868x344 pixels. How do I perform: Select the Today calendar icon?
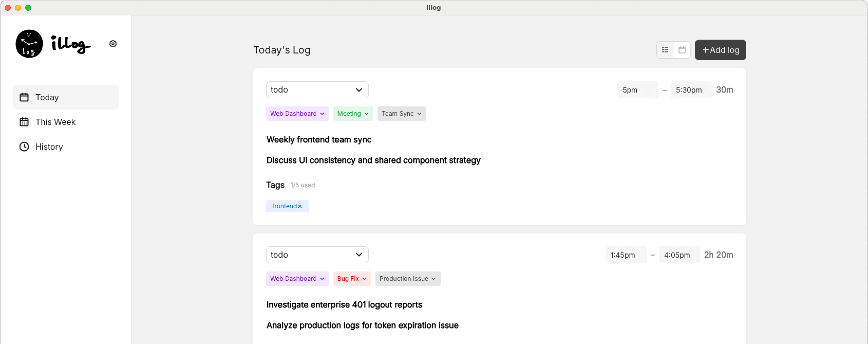click(24, 97)
